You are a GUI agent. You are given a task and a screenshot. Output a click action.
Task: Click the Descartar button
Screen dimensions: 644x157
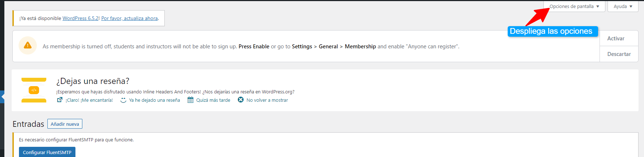point(619,54)
